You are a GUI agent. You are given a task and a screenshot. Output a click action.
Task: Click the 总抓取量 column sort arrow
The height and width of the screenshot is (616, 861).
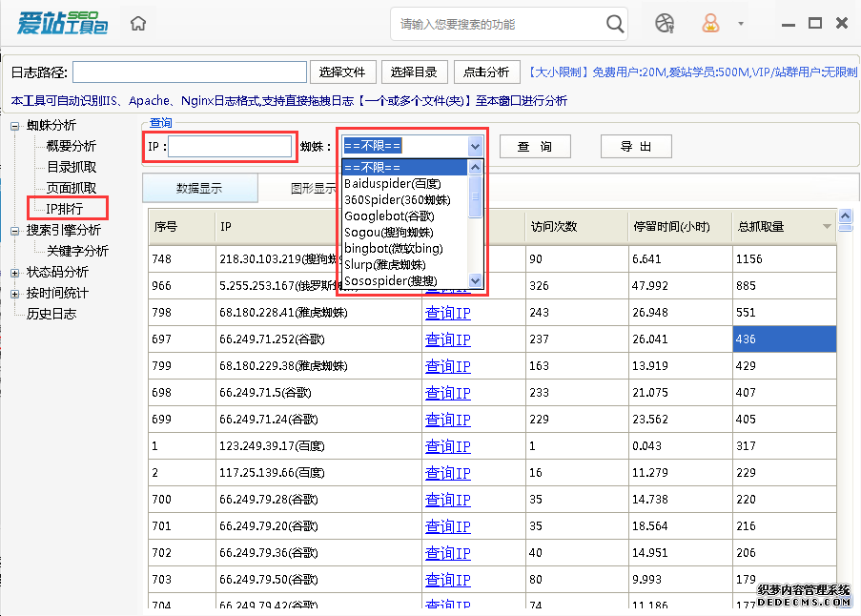tap(826, 227)
